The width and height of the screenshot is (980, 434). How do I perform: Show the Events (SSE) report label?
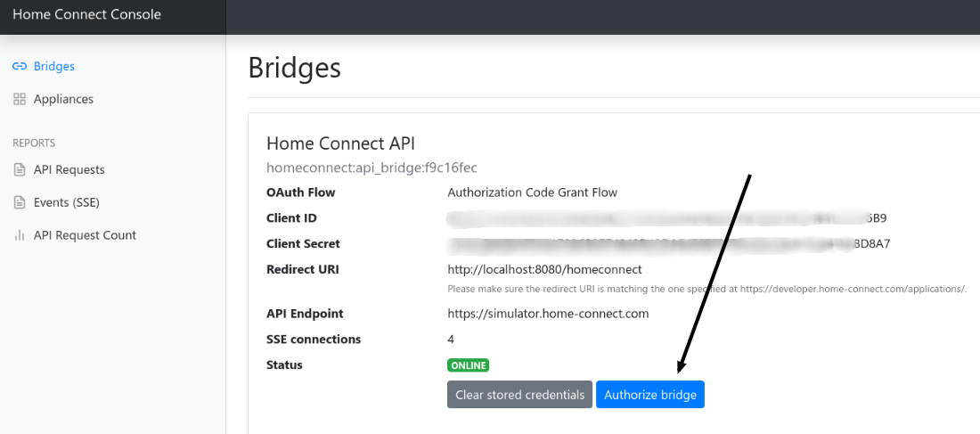66,203
